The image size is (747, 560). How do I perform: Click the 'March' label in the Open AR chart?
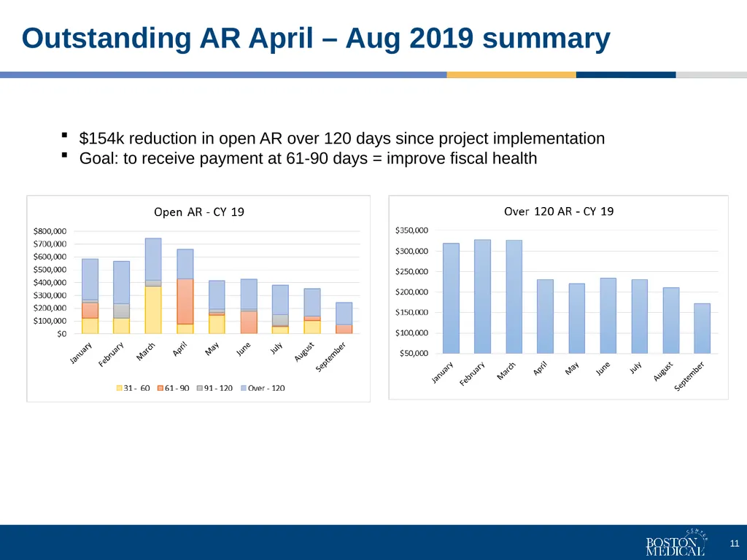(146, 351)
